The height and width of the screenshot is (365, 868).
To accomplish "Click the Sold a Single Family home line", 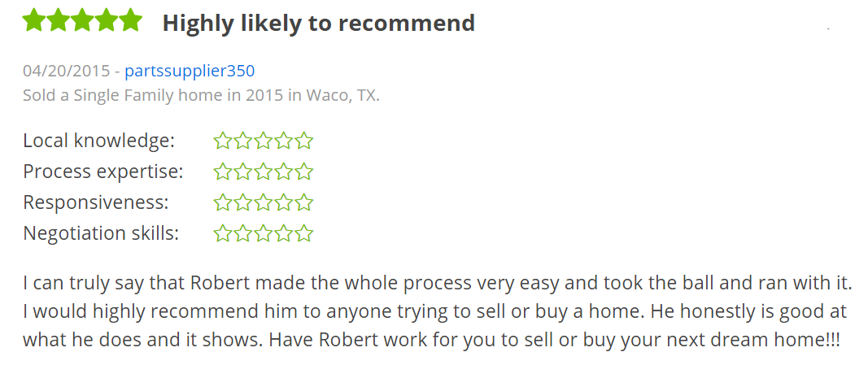I will tap(202, 95).
